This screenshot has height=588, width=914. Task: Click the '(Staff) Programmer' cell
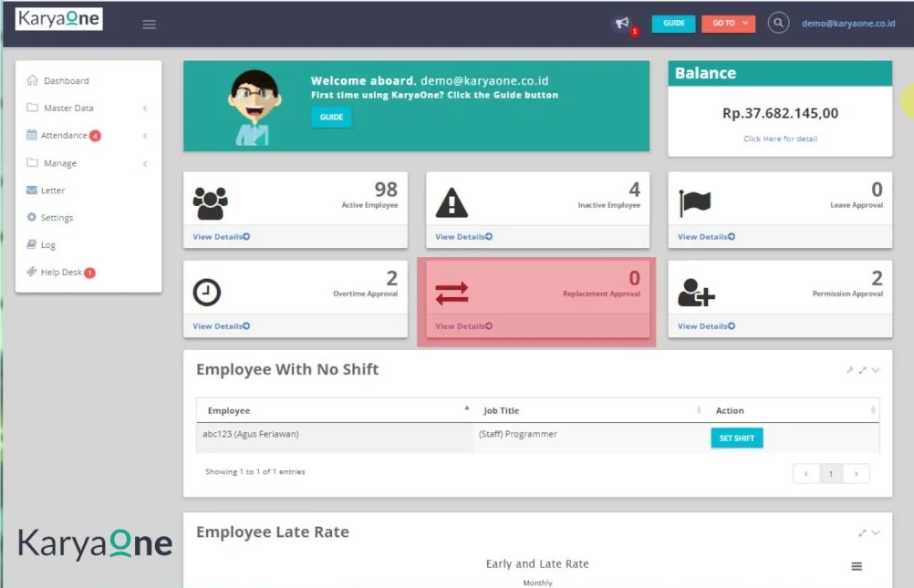point(588,438)
